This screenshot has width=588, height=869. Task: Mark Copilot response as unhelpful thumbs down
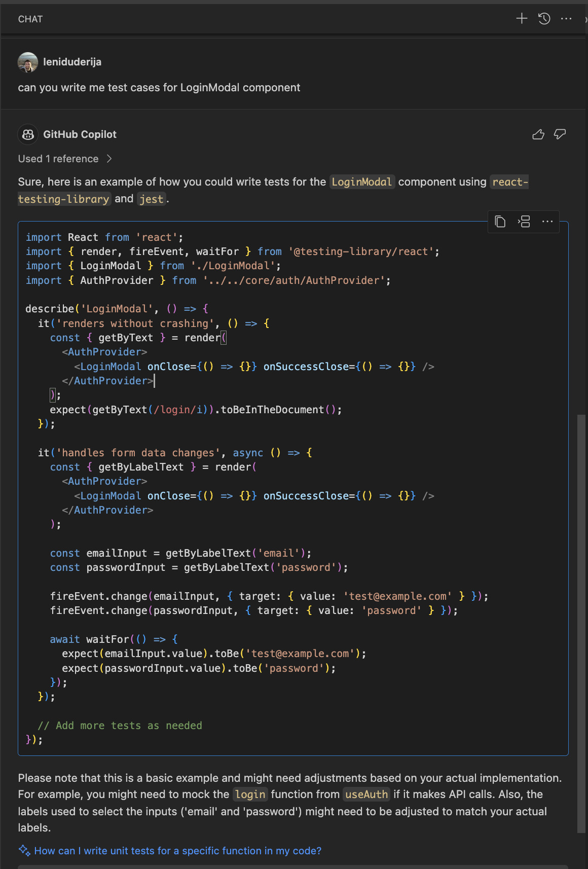560,134
